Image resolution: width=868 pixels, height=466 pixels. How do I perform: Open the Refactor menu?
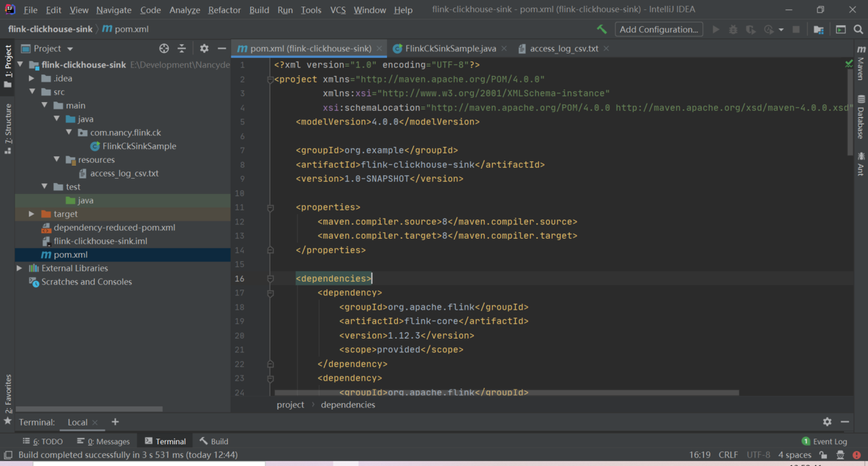pyautogui.click(x=224, y=10)
